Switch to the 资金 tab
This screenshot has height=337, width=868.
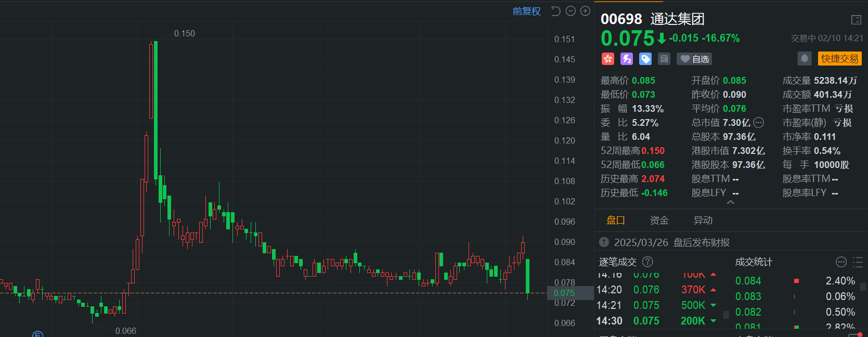click(659, 221)
